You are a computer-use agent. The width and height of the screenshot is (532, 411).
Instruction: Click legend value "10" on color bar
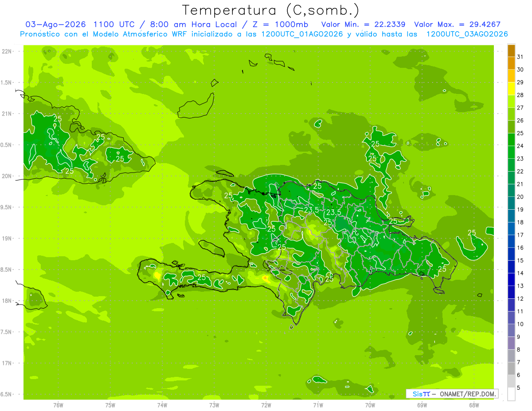pyautogui.click(x=520, y=324)
